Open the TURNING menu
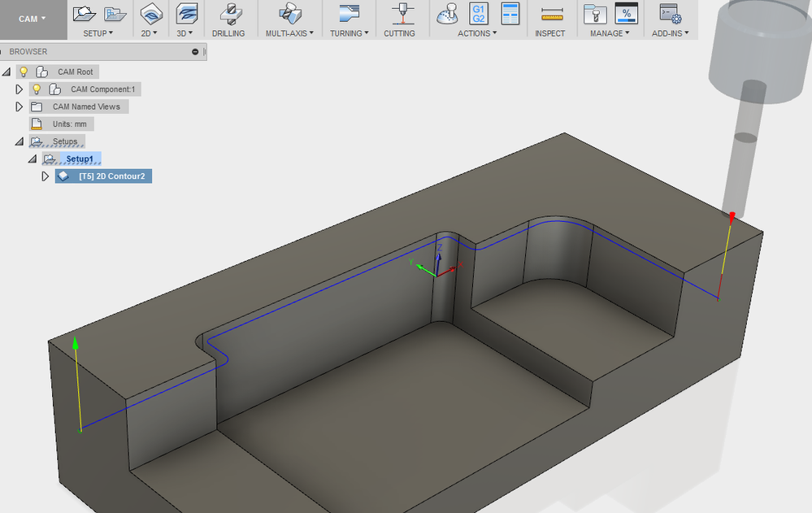This screenshot has height=513, width=812. coord(349,33)
